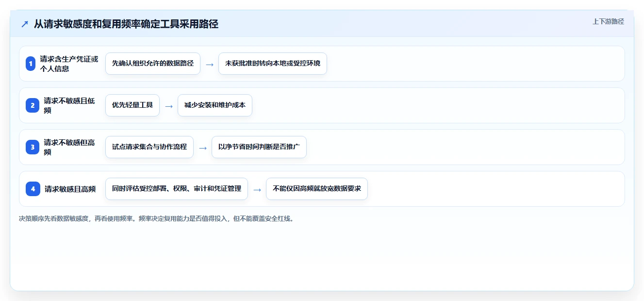The image size is (644, 301).
Task: Select row label 请求不敏感且低频
Action: point(69,105)
